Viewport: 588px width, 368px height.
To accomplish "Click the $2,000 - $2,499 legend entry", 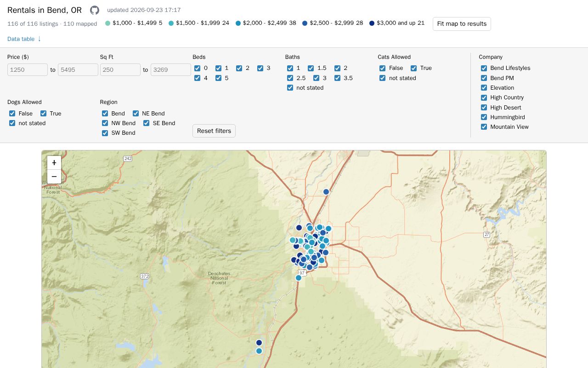I will (266, 23).
